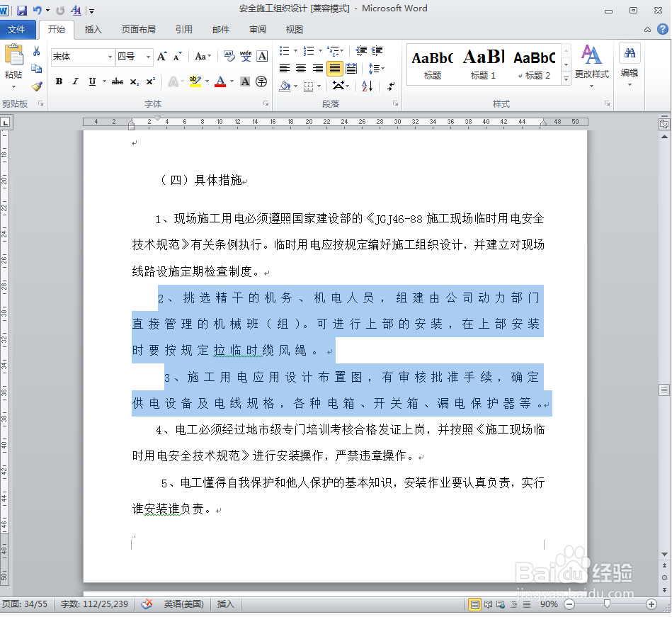Enable superscript formatting

(149, 81)
